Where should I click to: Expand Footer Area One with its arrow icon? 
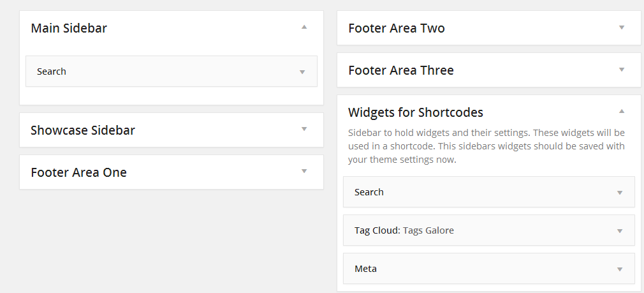coord(304,171)
